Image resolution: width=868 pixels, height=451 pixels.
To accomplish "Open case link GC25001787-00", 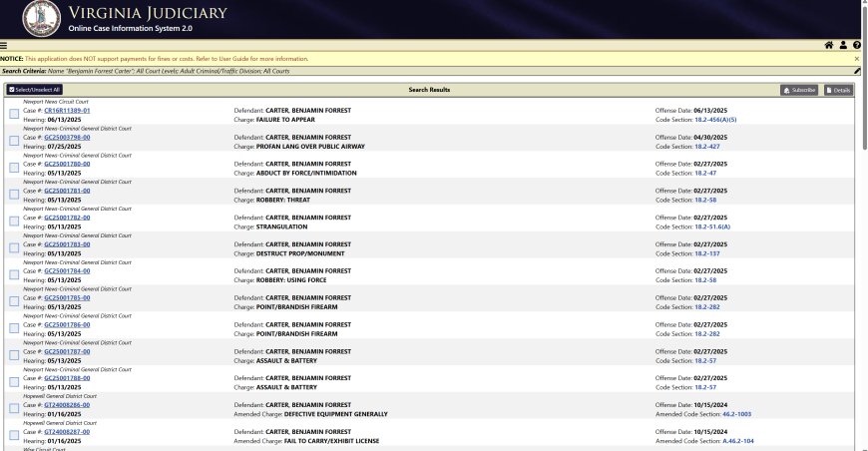I will tap(67, 351).
